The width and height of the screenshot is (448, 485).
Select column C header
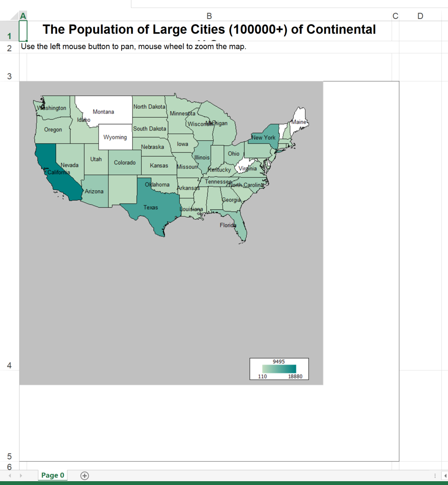(395, 16)
